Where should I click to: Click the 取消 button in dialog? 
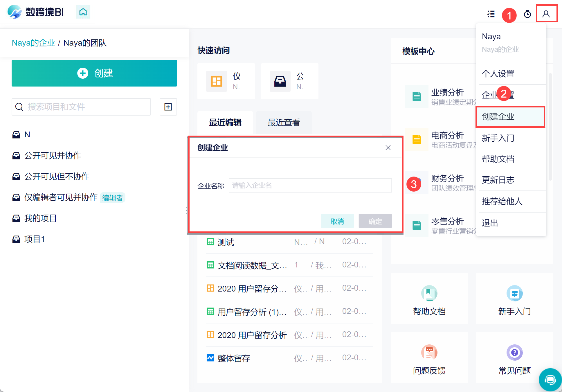pos(337,221)
